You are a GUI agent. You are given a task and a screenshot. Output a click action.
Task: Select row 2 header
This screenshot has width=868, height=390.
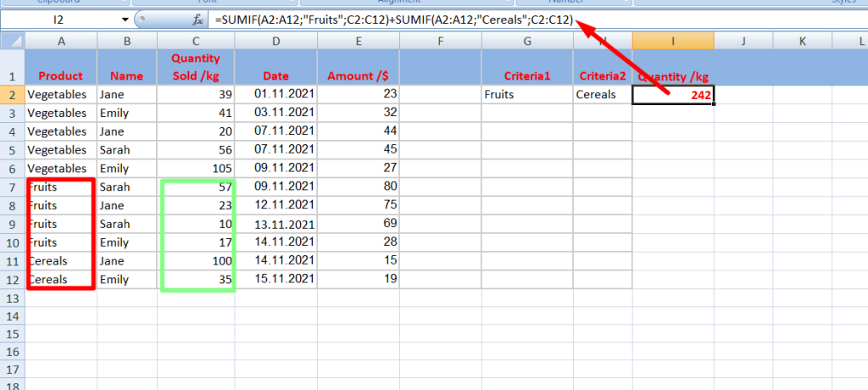12,94
